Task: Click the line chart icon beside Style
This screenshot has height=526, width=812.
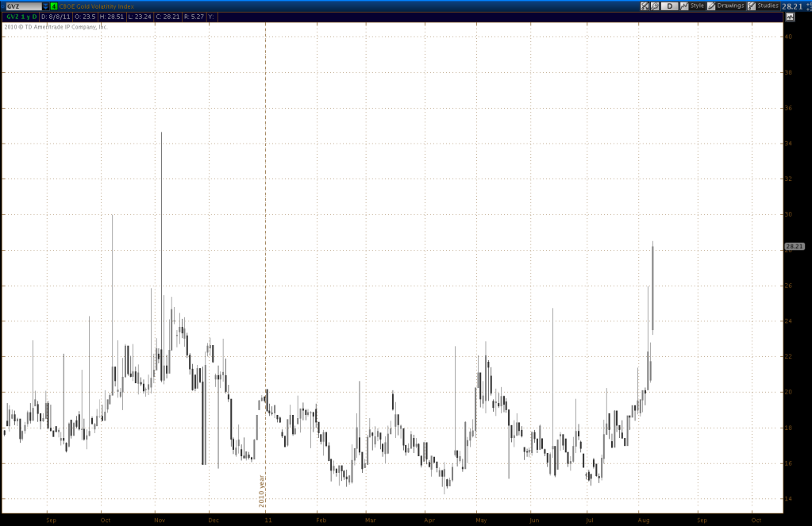Action: (684, 6)
